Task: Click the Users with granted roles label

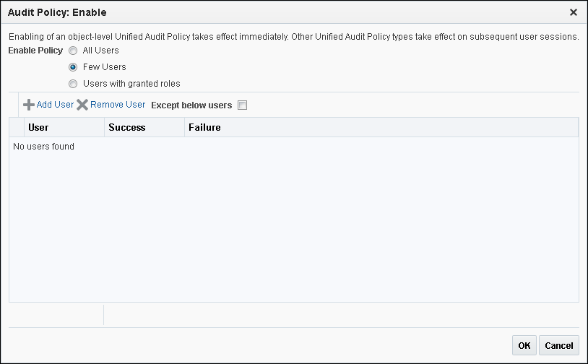Action: (131, 84)
